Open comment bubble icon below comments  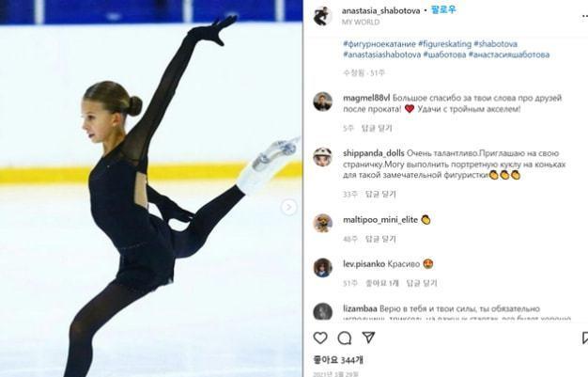(344, 338)
